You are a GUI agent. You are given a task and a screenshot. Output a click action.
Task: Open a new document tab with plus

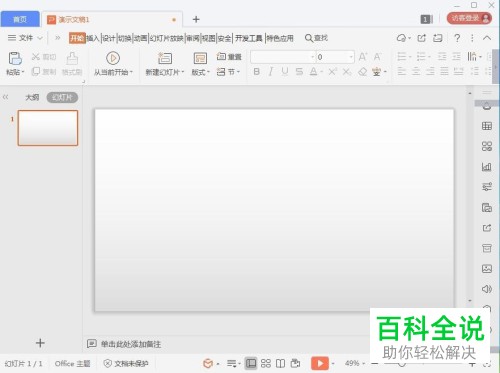196,19
